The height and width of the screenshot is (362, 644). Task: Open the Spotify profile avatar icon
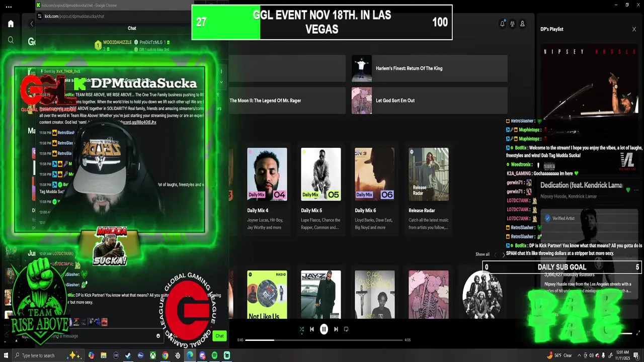(x=522, y=24)
